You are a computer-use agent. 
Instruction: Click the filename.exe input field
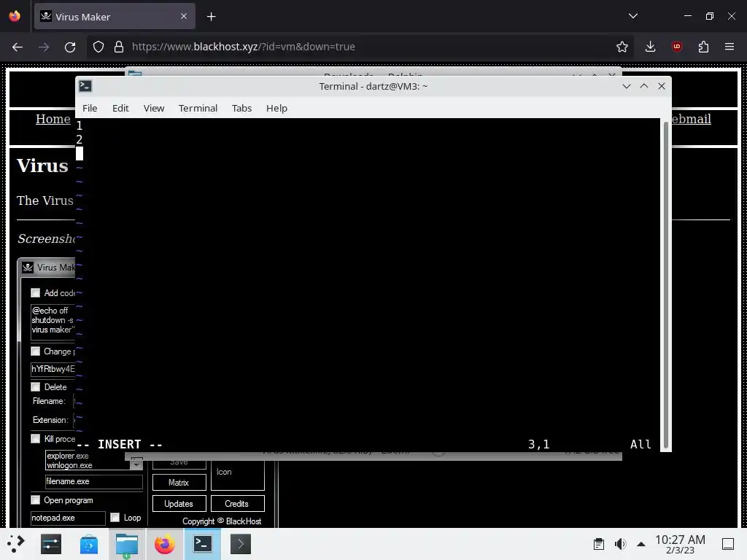pyautogui.click(x=94, y=481)
